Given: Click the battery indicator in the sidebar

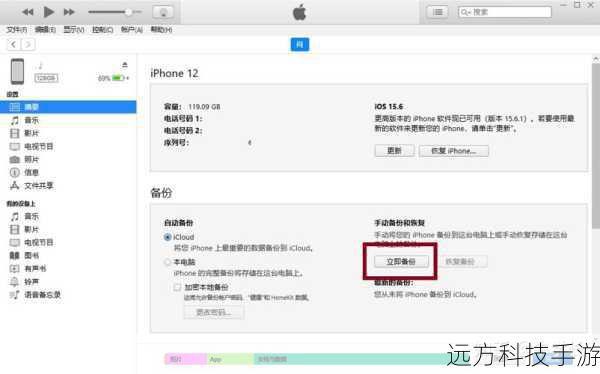Looking at the screenshot, I should point(118,78).
